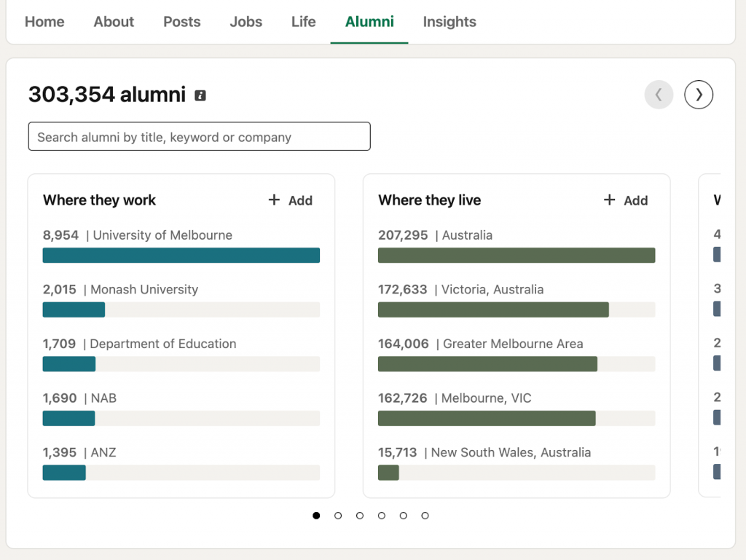746x560 pixels.
Task: Open the Insights tab
Action: coord(449,22)
